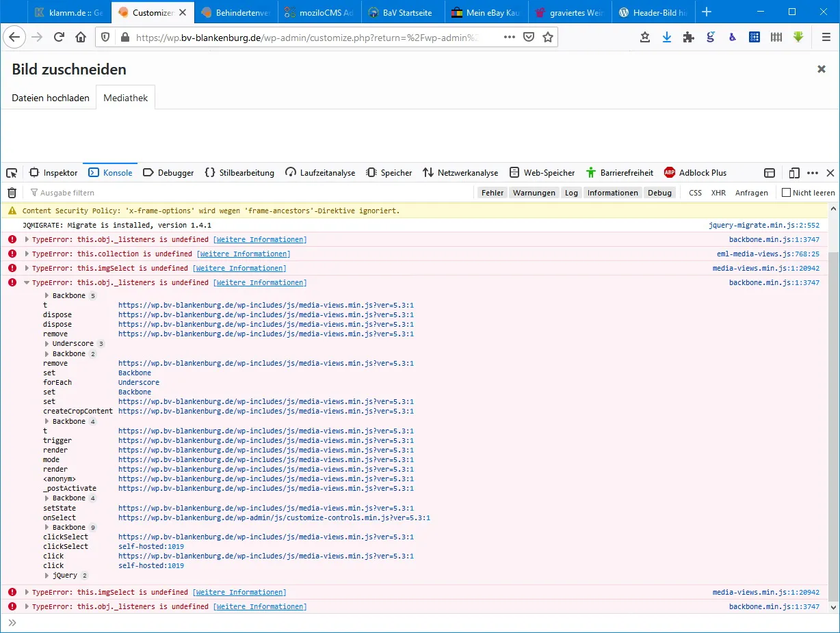Open the Stilbearbeitung tab
Viewport: 840px width, 633px height.
pos(239,173)
